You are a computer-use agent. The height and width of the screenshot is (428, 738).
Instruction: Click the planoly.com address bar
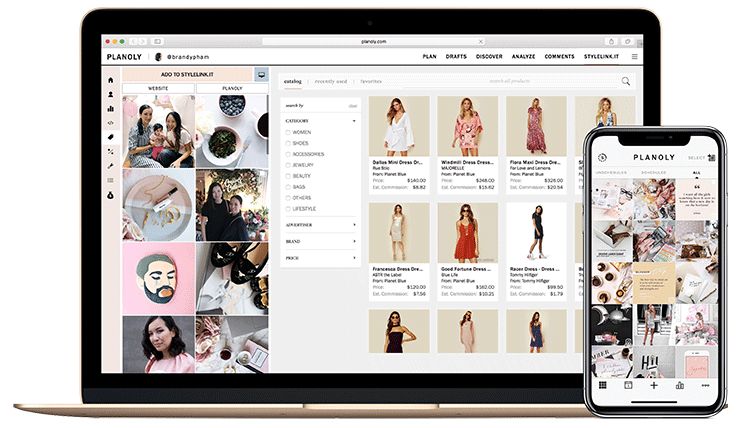(x=373, y=41)
